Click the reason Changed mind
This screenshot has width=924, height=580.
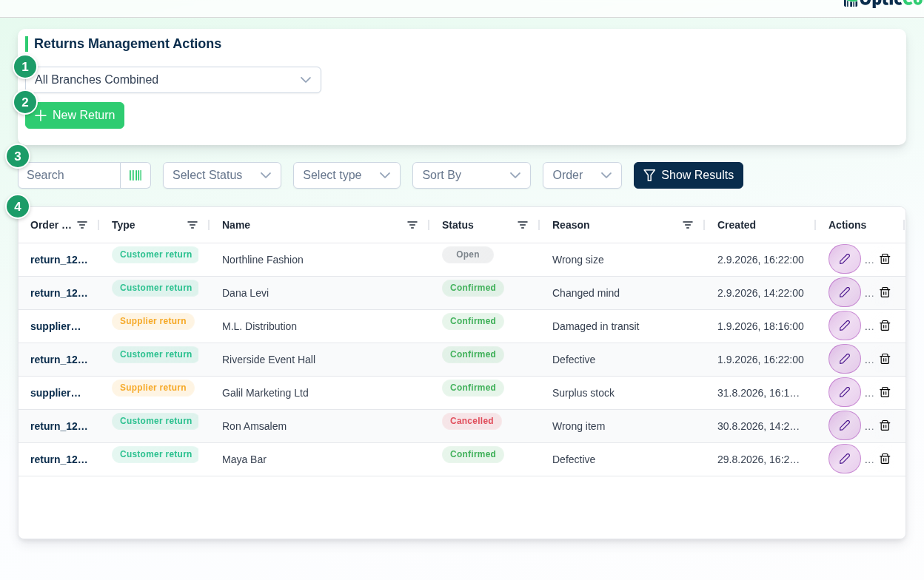tap(586, 293)
